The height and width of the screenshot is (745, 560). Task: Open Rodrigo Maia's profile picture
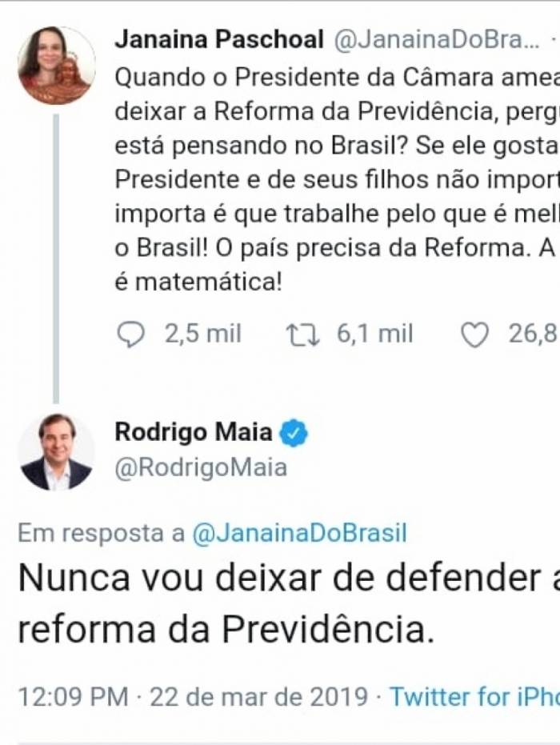[56, 452]
